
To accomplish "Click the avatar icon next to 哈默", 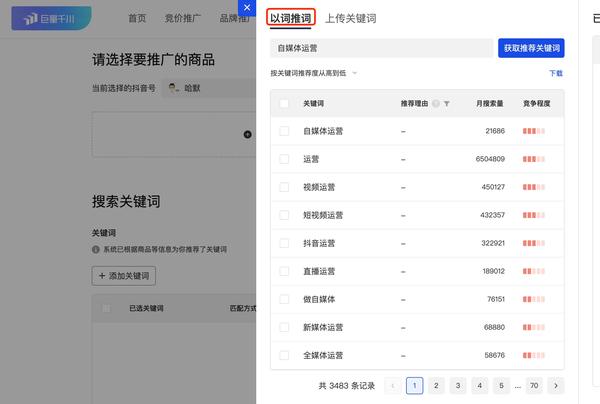I will 174,88.
